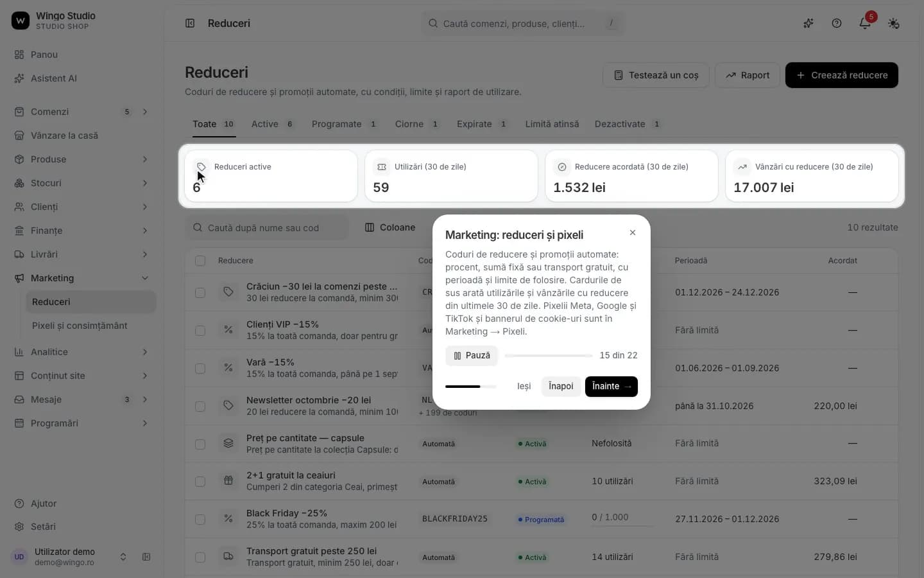Open Panou in the sidebar
Viewport: 924px width, 578px height.
(81, 55)
